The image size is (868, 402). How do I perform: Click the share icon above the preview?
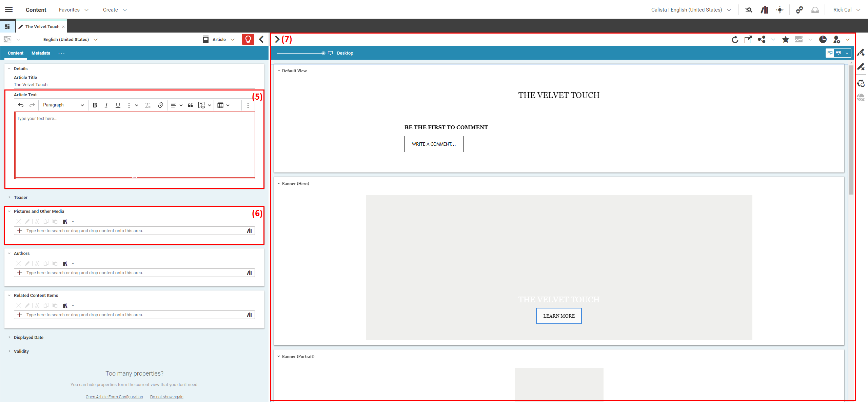(761, 39)
